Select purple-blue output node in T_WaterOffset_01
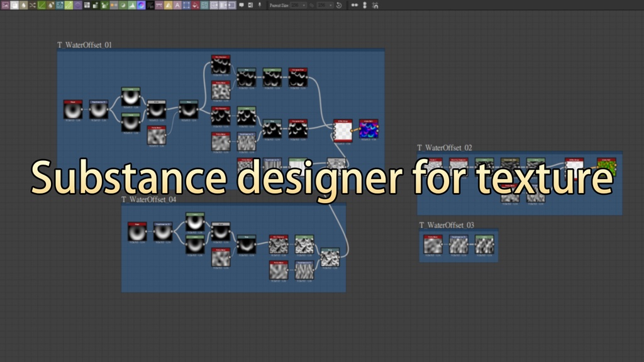This screenshot has height=362, width=644. (369, 129)
